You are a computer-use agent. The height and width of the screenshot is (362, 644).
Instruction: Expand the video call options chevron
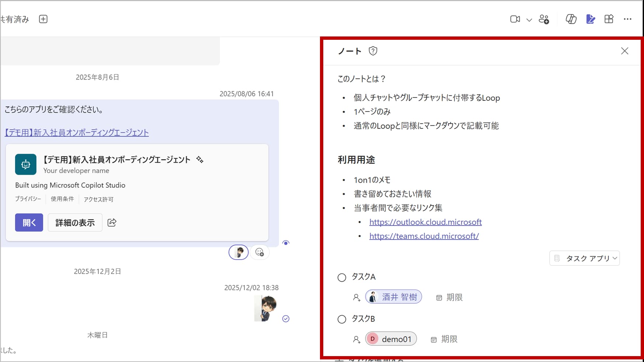click(x=529, y=20)
